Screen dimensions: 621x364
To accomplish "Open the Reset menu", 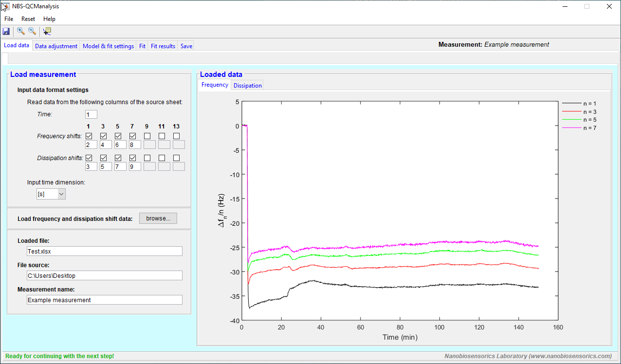I will [28, 19].
